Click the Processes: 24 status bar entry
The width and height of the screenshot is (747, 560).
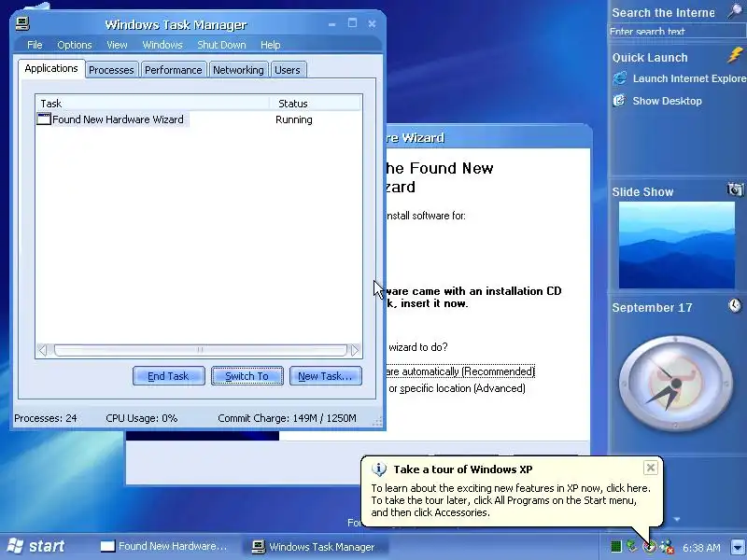46,418
